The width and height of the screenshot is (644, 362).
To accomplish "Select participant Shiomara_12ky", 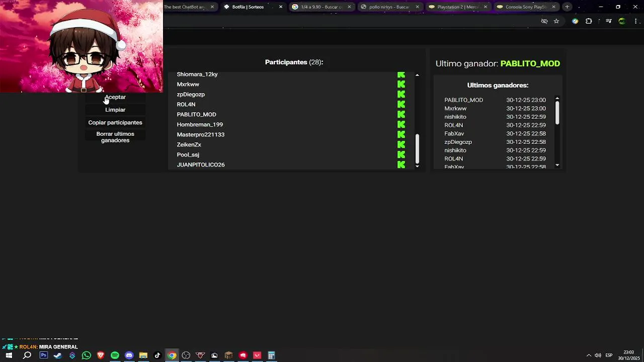I will tap(197, 74).
